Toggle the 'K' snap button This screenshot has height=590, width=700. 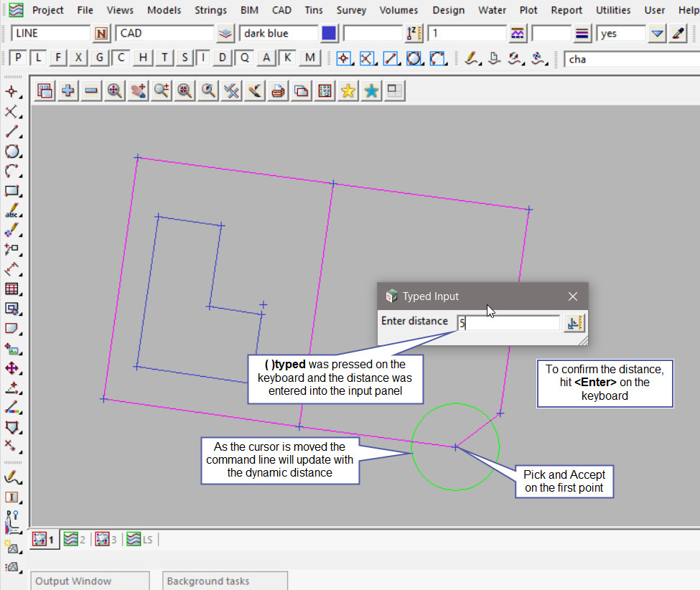(287, 58)
